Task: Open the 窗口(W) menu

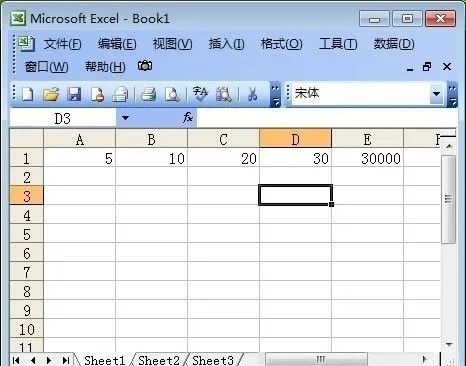Action: (x=47, y=67)
